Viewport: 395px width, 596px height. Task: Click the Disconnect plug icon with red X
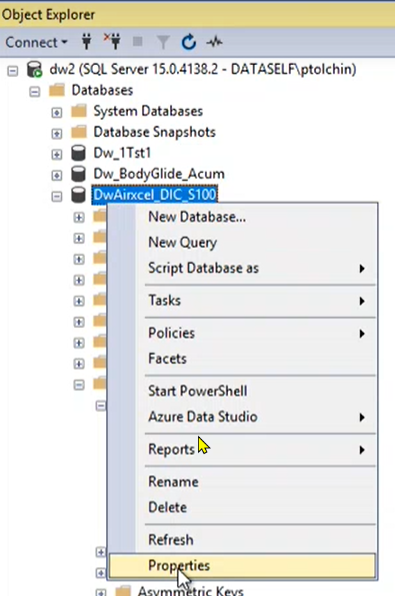pos(112,41)
